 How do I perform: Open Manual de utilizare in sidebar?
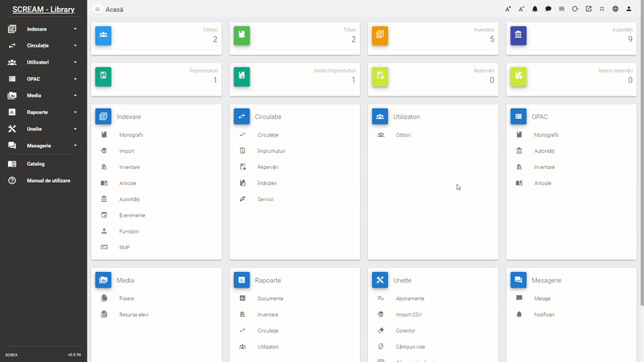click(48, 180)
